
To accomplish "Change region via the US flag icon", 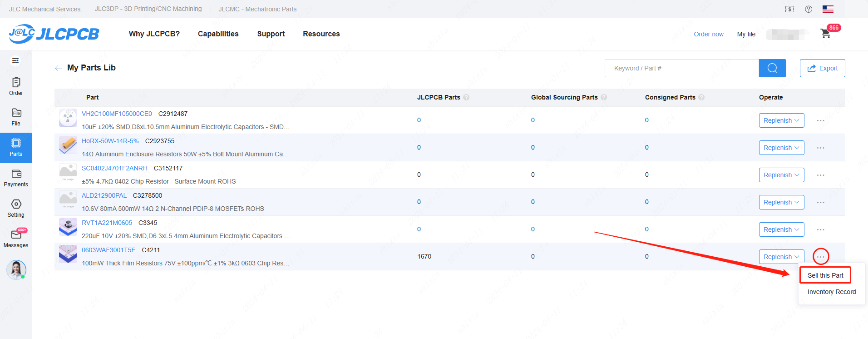I will click(828, 9).
